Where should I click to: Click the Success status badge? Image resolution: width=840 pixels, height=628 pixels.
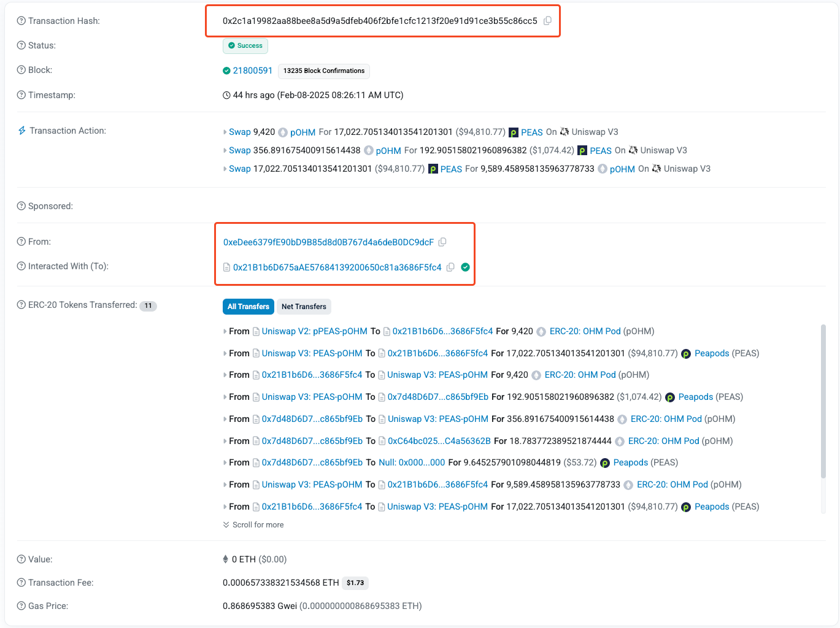(245, 45)
